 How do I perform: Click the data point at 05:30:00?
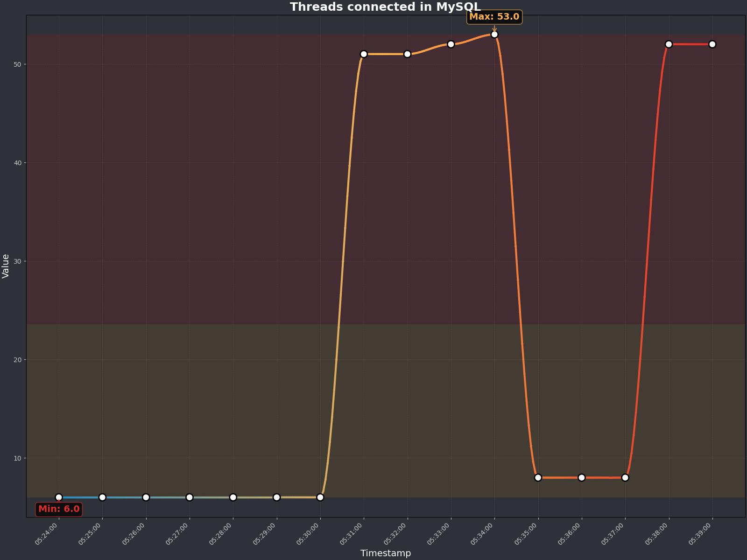click(320, 497)
